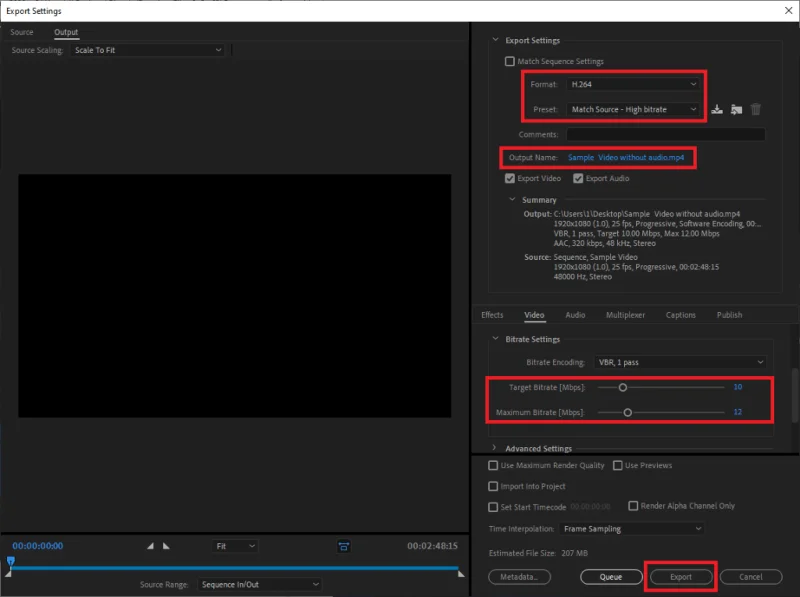
Task: Open the Time Interpolation dropdown
Action: tap(632, 529)
